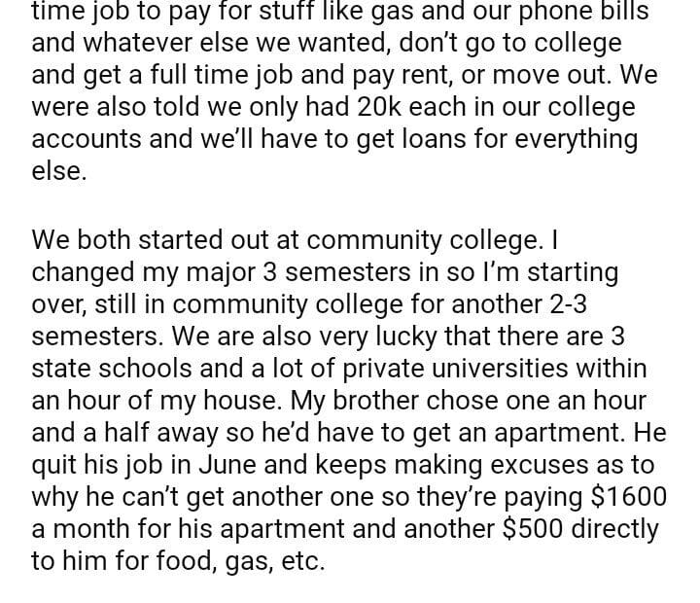The image size is (700, 603).
Task: Click the word "quit"
Action: click(x=55, y=465)
